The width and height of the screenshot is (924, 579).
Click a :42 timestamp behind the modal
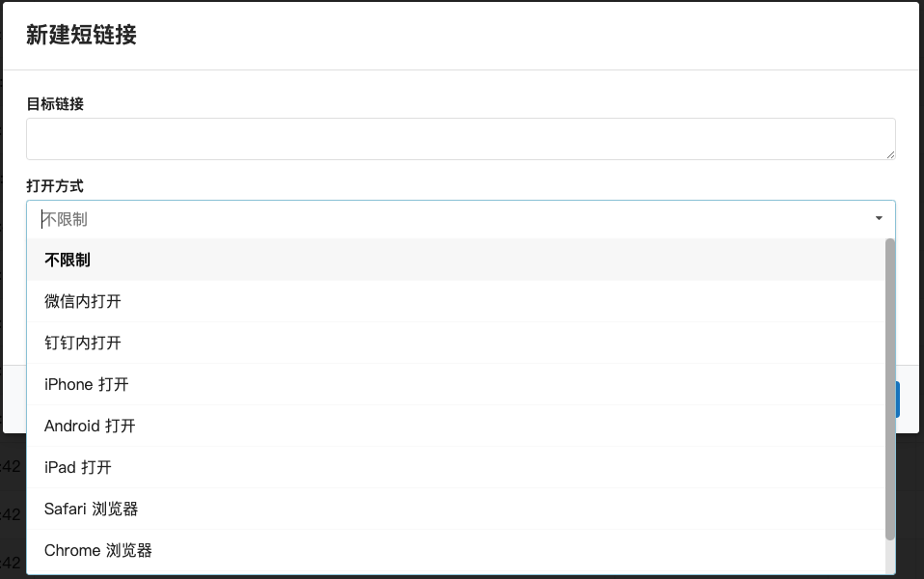tap(12, 466)
